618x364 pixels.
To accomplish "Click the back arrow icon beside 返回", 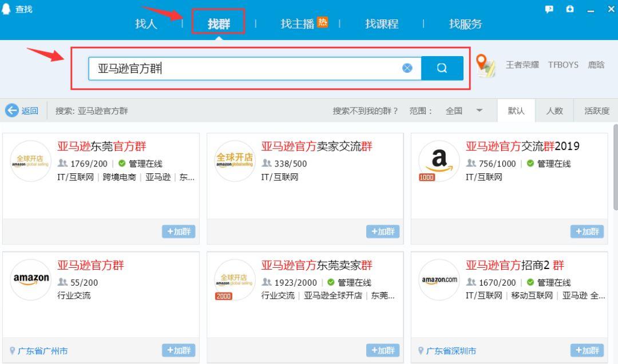I will click(x=11, y=111).
